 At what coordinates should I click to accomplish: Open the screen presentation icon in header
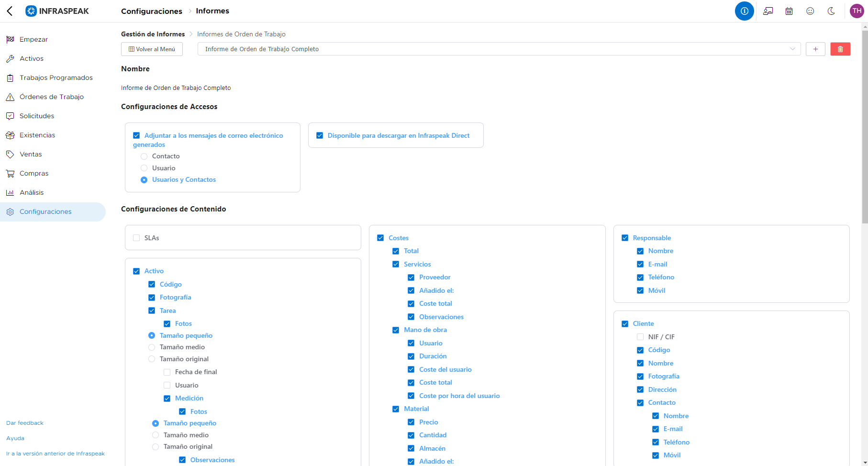(768, 11)
